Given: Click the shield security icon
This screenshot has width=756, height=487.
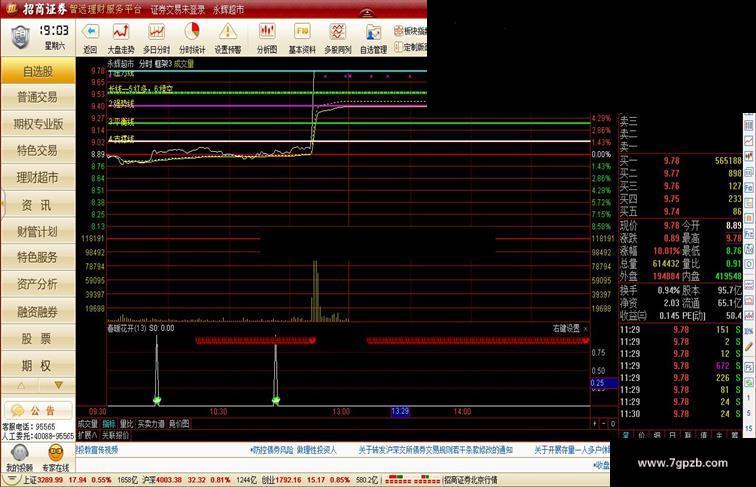Looking at the screenshot, I should pyautogui.click(x=20, y=37).
